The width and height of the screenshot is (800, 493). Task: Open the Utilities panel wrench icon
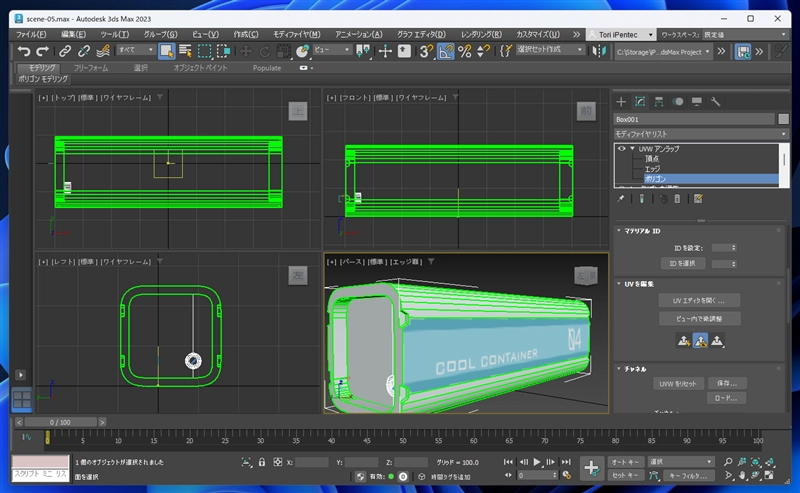click(716, 101)
